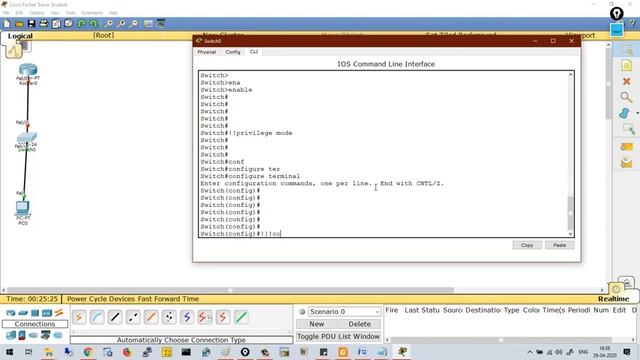The image size is (640, 360).
Task: Select the Resize Shape tool
Action: pos(628,129)
